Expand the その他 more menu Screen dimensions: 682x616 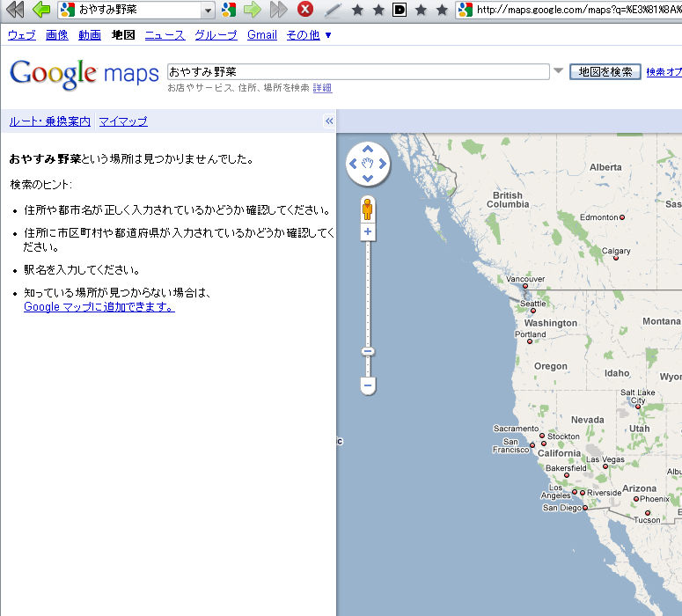tap(309, 35)
